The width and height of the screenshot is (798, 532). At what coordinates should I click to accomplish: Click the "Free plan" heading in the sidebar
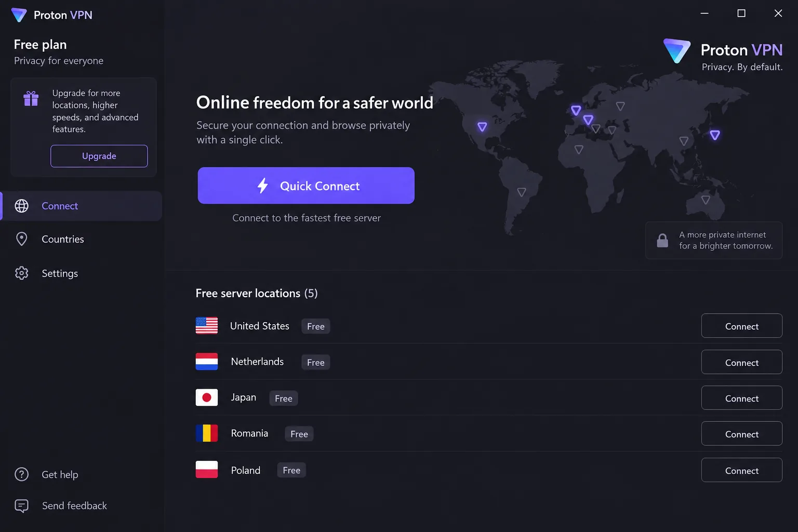(x=41, y=45)
